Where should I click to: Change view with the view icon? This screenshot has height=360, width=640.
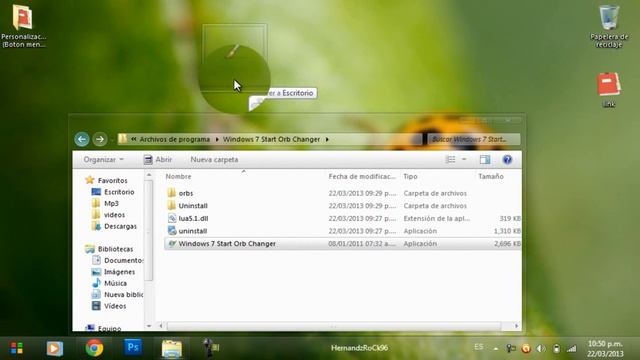450,160
